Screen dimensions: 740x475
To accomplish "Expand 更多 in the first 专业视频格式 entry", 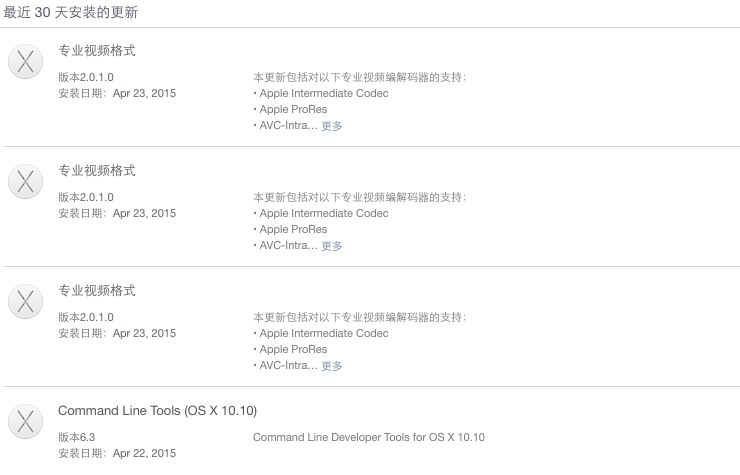I will tap(332, 126).
